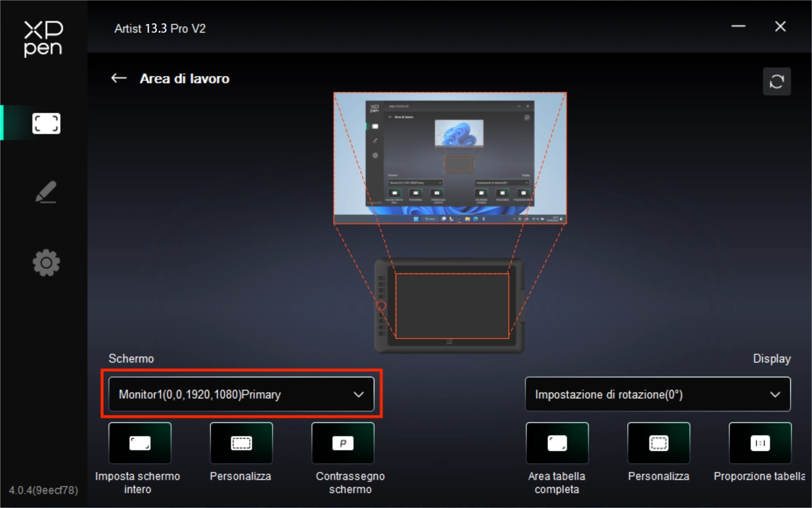Click the Proporzione tabella icon
Viewport: 812px width, 508px height.
[760, 443]
